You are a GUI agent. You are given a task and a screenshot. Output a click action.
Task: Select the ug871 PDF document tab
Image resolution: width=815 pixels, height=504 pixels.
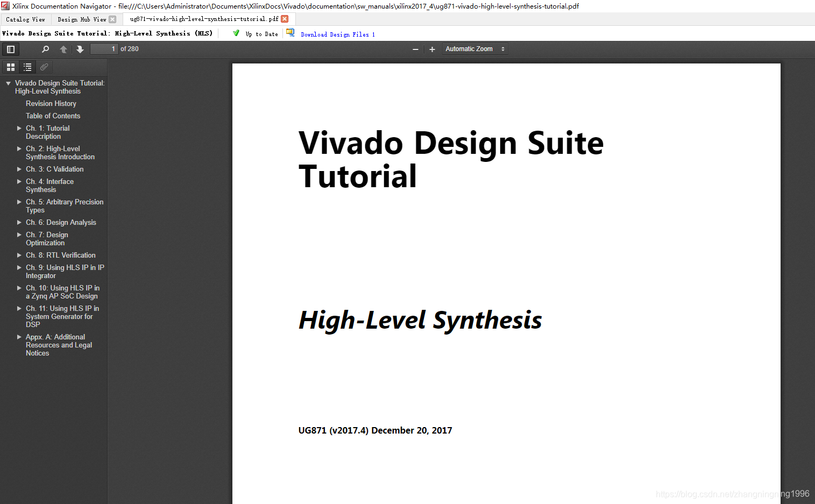click(x=204, y=19)
